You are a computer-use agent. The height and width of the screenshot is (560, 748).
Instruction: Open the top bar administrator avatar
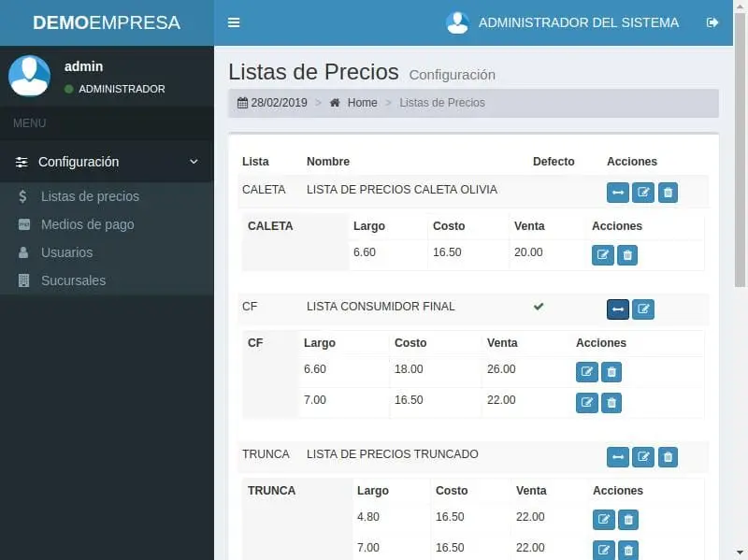click(x=457, y=22)
